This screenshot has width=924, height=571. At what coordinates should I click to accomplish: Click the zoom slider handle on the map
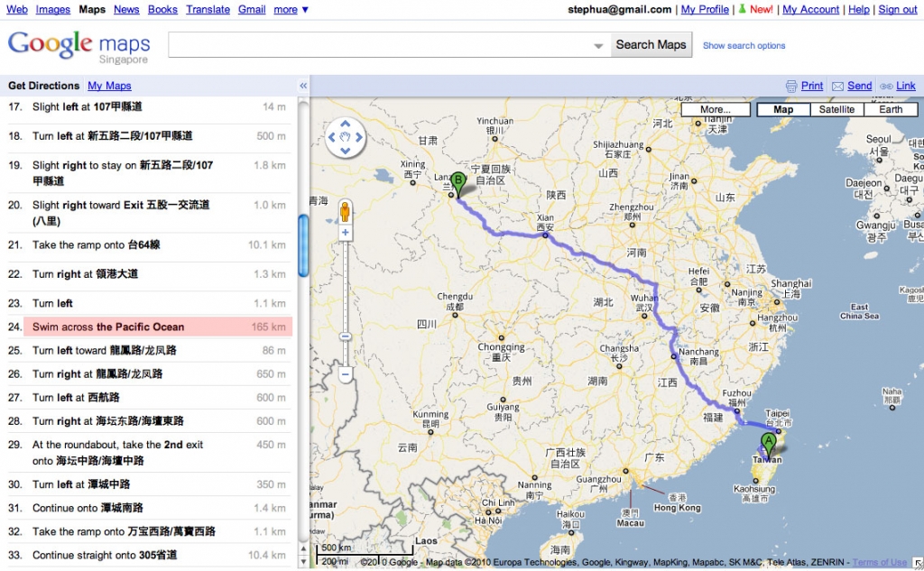point(346,336)
